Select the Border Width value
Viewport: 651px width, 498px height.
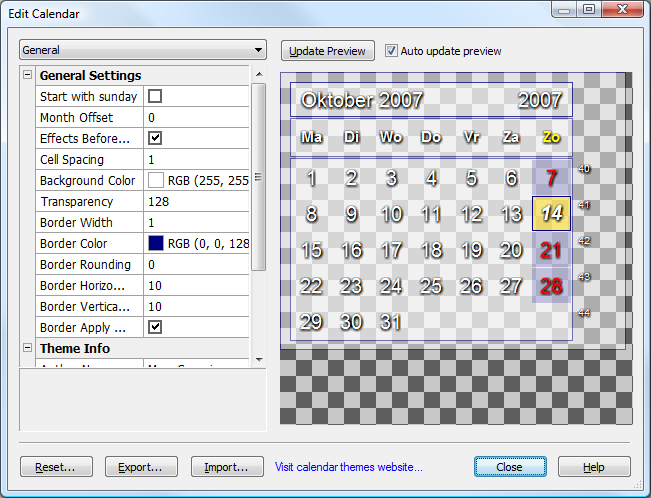(x=196, y=223)
